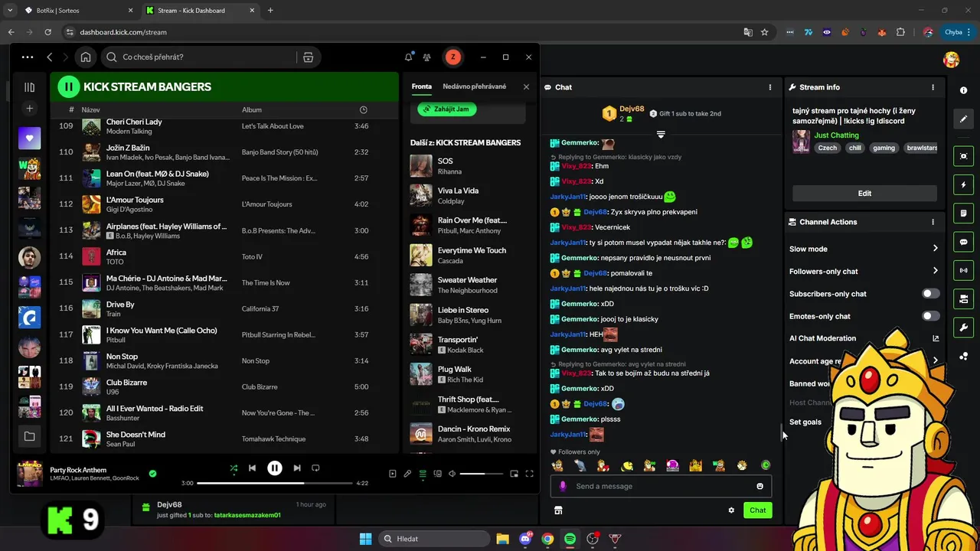This screenshot has height=551, width=980.
Task: Sort playlist by duration clock icon
Action: [x=363, y=109]
